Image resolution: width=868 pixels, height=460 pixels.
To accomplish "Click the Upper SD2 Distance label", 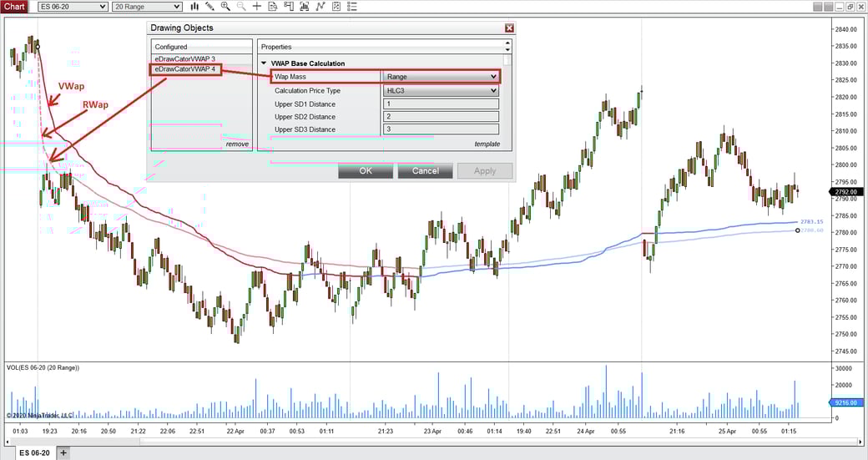I will 305,117.
